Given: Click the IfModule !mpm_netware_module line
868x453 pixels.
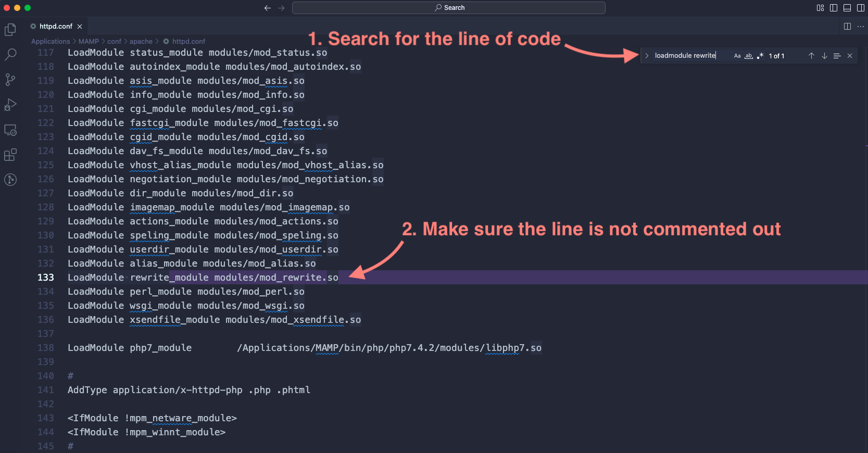Looking at the screenshot, I should point(152,418).
